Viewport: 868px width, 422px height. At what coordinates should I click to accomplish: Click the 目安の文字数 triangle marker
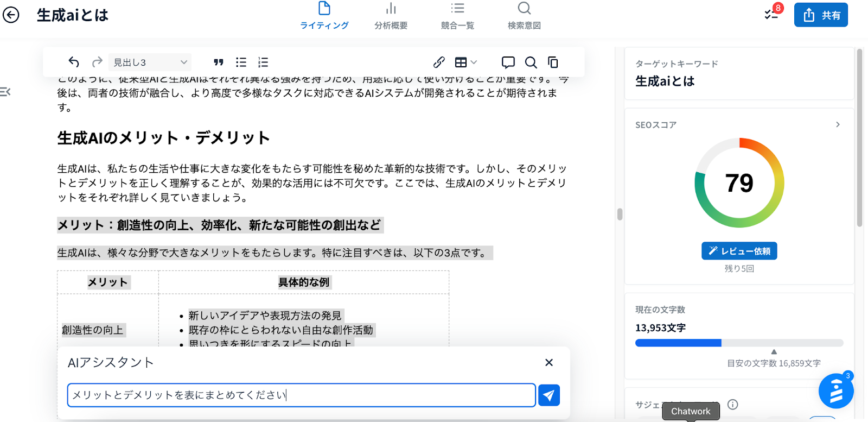774,352
